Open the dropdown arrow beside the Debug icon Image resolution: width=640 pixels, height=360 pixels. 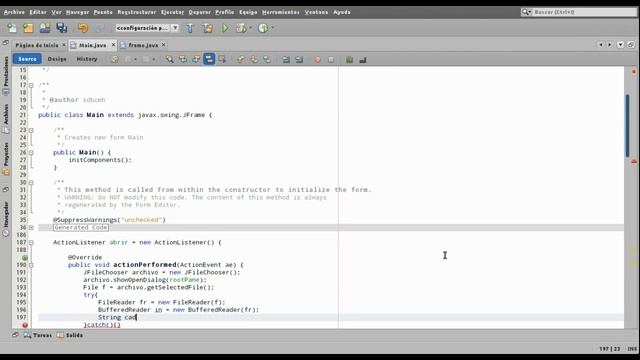250,28
